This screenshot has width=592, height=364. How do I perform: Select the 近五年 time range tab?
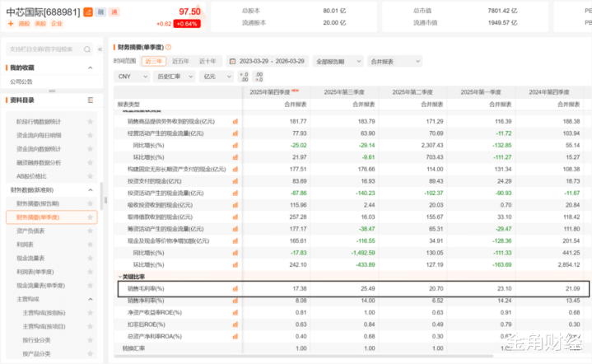click(179, 62)
